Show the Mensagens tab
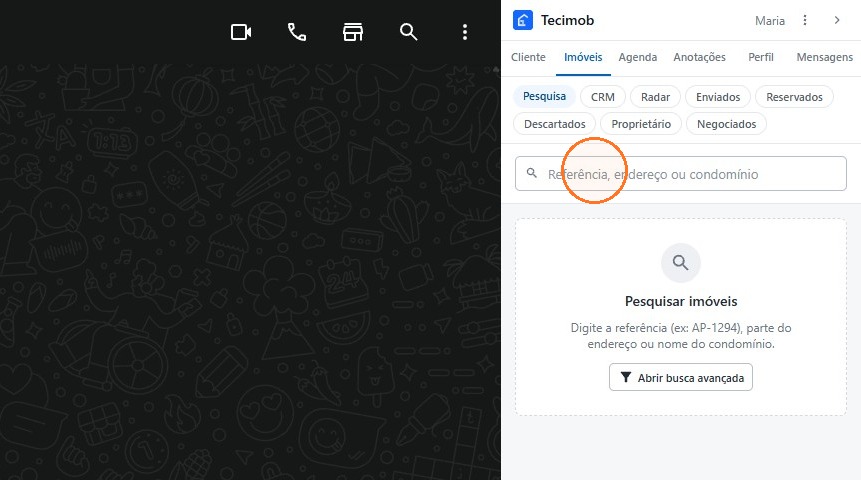 point(825,57)
